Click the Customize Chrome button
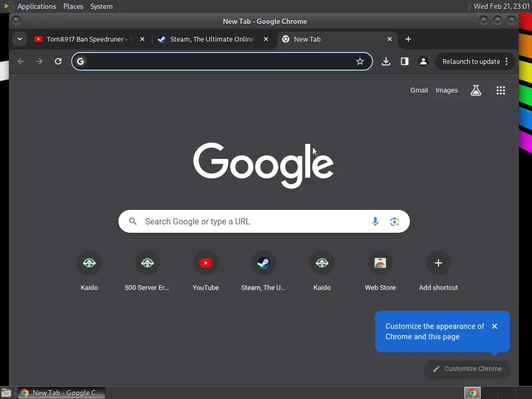Viewport: 532px width, 399px height. (x=467, y=369)
